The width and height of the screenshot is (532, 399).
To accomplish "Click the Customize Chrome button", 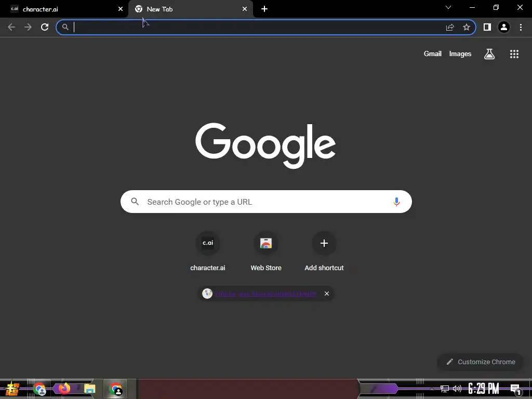I will pyautogui.click(x=481, y=362).
